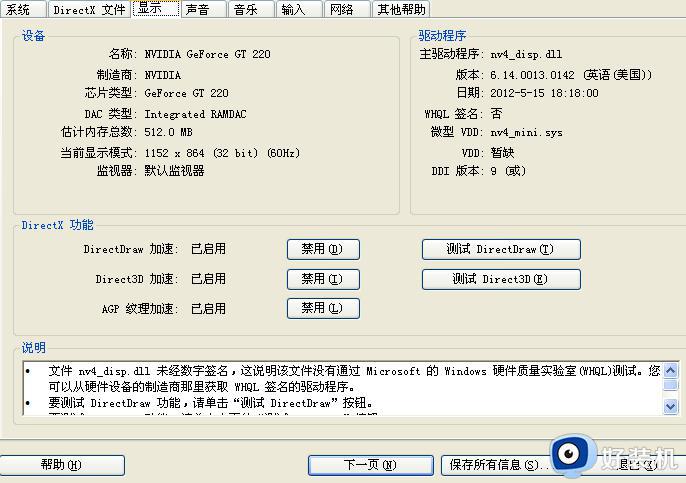Click mini VDD value nv4_mini.sys
The height and width of the screenshot is (483, 686).
tap(526, 132)
